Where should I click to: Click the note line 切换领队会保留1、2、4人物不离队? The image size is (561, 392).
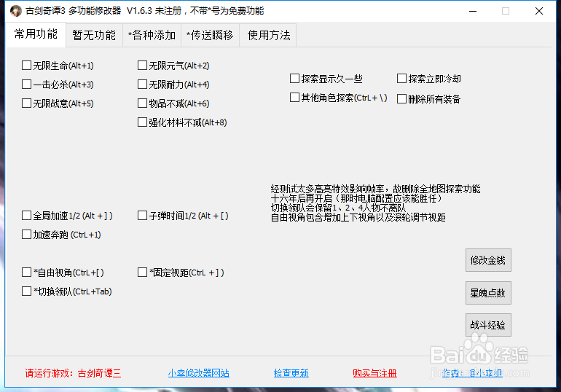[338, 208]
